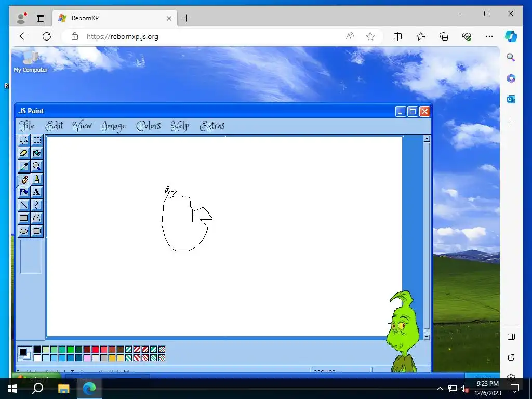
Task: Choose the Eraser tool
Action: [24, 153]
